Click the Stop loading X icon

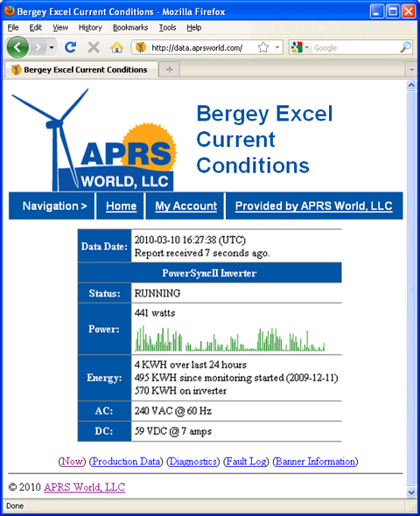pyautogui.click(x=94, y=47)
